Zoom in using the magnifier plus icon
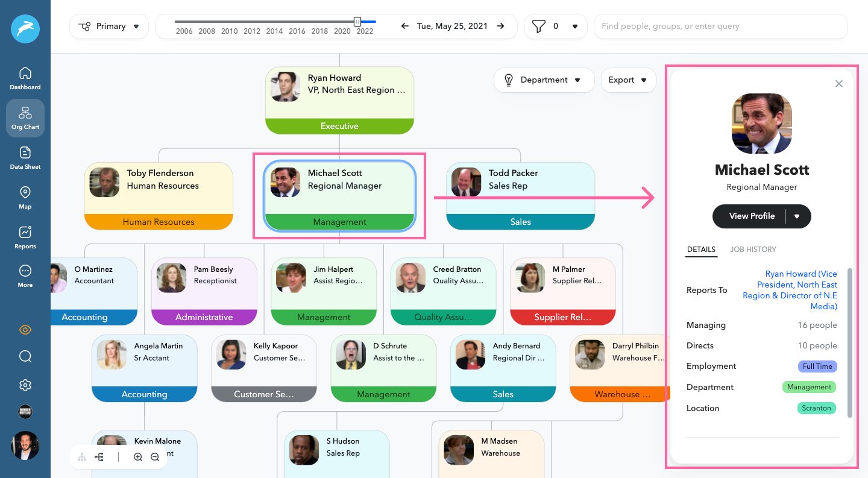 pyautogui.click(x=138, y=457)
